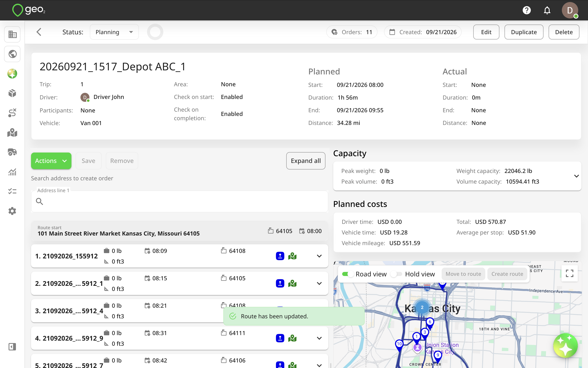Image resolution: width=588 pixels, height=368 pixels.
Task: Click the Route has been updated notification
Action: coord(294,316)
